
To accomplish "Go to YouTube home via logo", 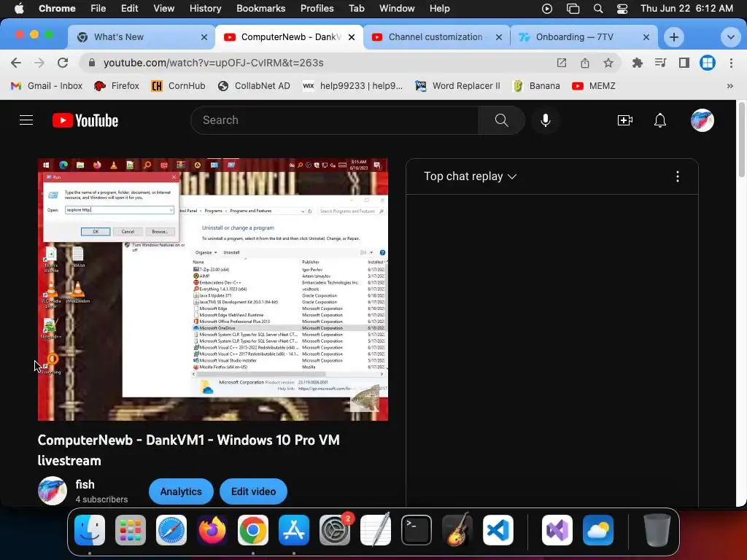I will tap(85, 120).
